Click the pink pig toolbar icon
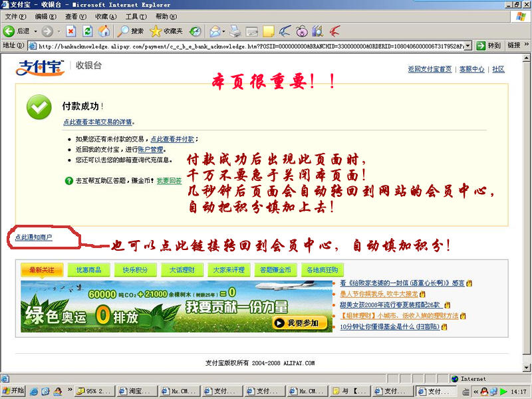 pyautogui.click(x=302, y=31)
